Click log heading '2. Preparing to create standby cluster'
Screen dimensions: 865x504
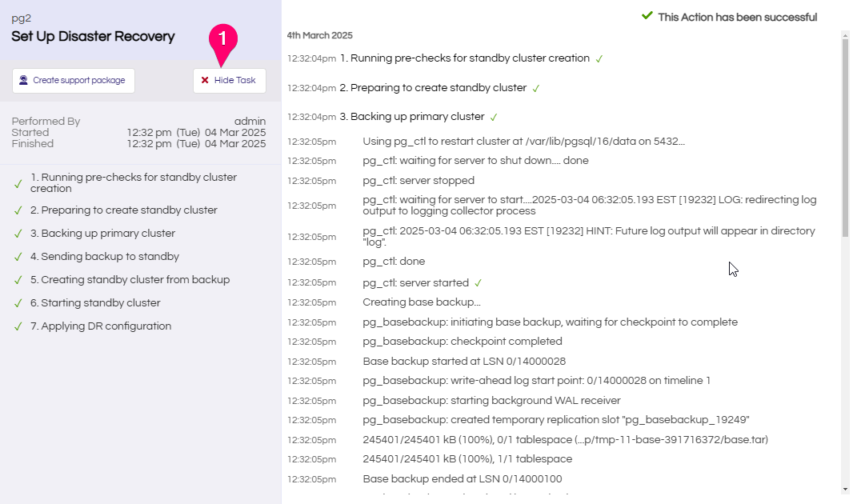click(x=433, y=88)
